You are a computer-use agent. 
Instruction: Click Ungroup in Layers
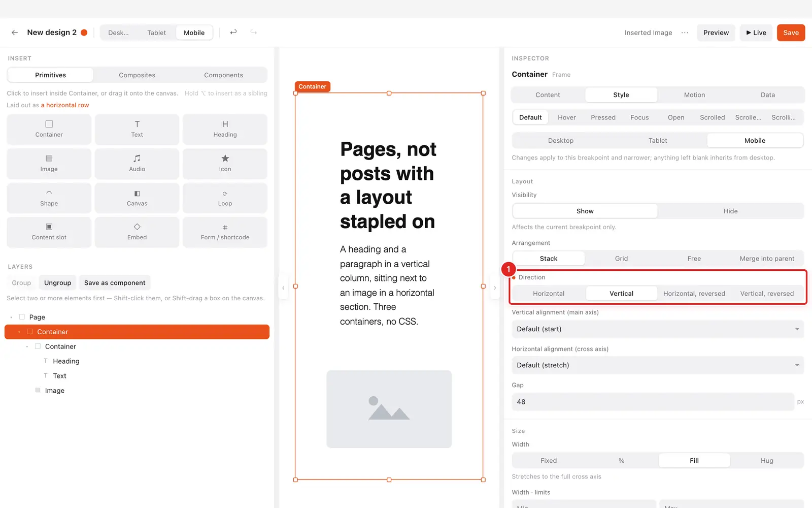click(x=57, y=283)
